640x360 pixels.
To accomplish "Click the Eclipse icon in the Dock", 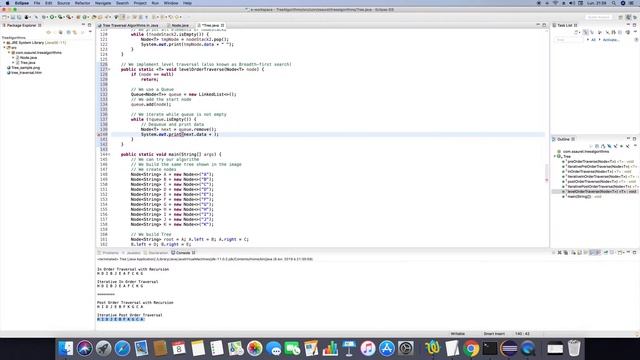I will coord(509,348).
